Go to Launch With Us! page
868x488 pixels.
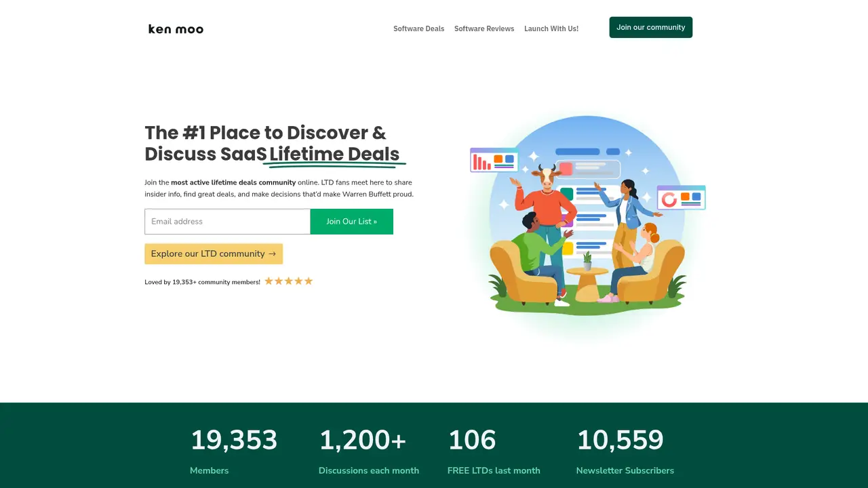pyautogui.click(x=551, y=28)
